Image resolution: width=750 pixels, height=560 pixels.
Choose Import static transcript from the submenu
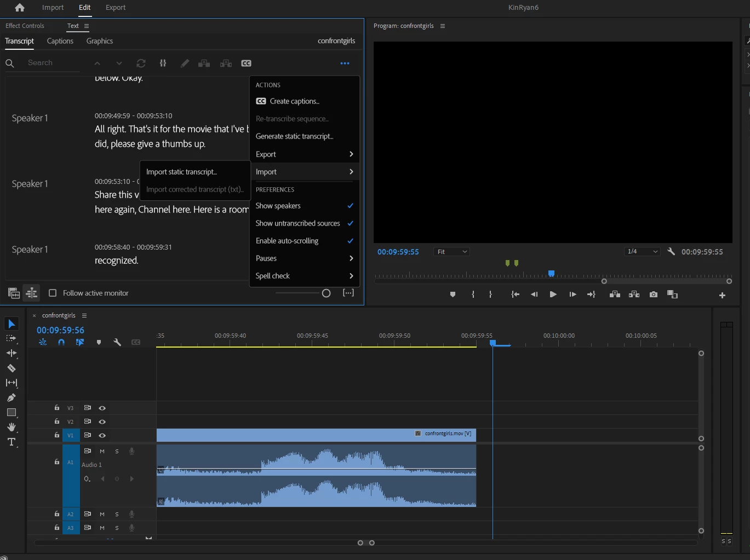(x=181, y=172)
